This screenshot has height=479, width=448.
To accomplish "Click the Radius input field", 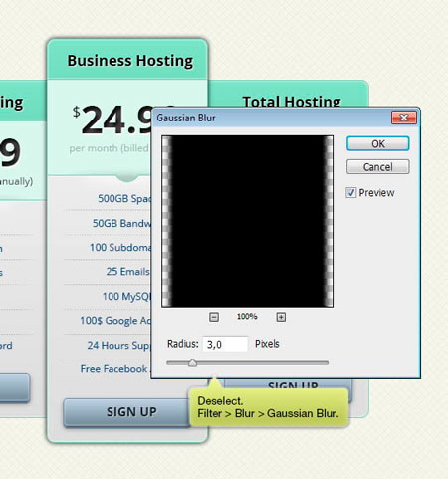I will (225, 344).
